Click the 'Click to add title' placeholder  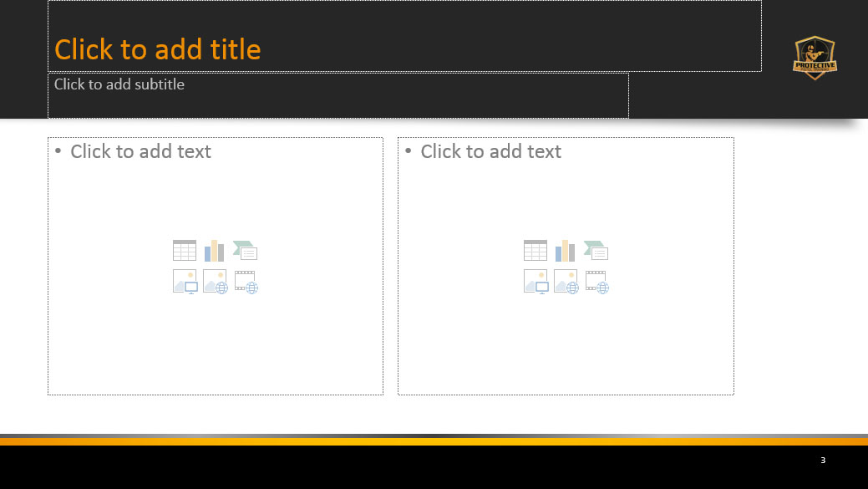[158, 50]
